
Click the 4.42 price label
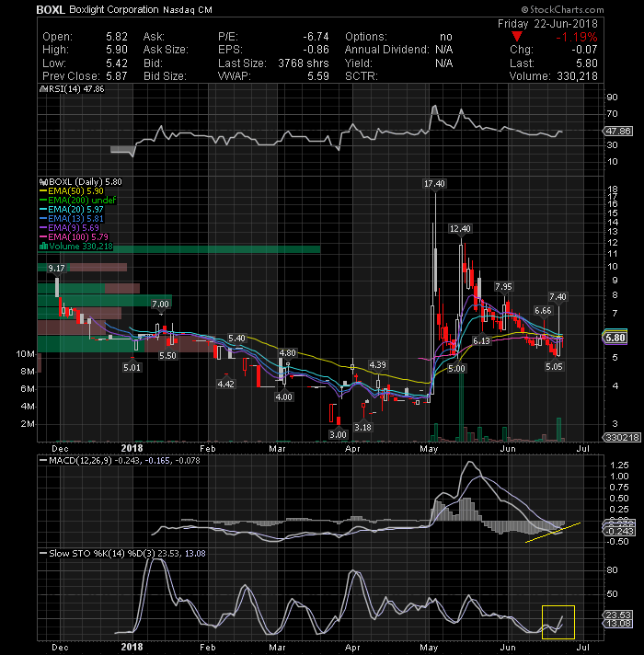[x=226, y=384]
